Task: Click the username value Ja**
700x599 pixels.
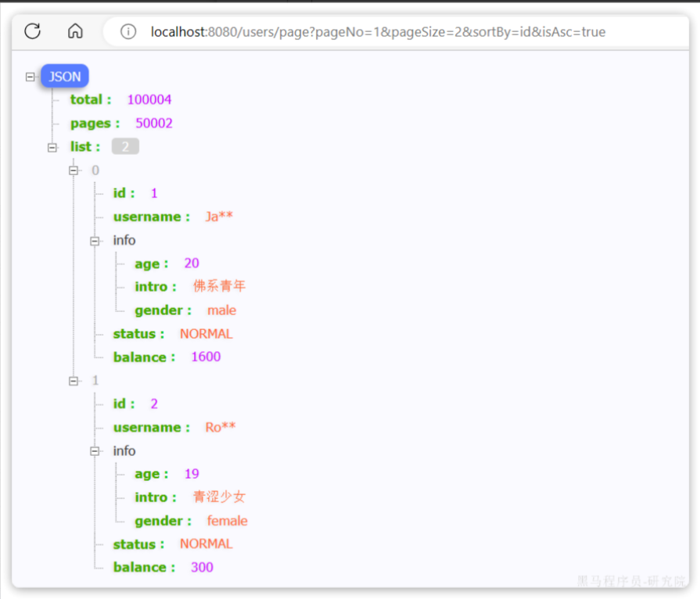Action: coord(219,217)
